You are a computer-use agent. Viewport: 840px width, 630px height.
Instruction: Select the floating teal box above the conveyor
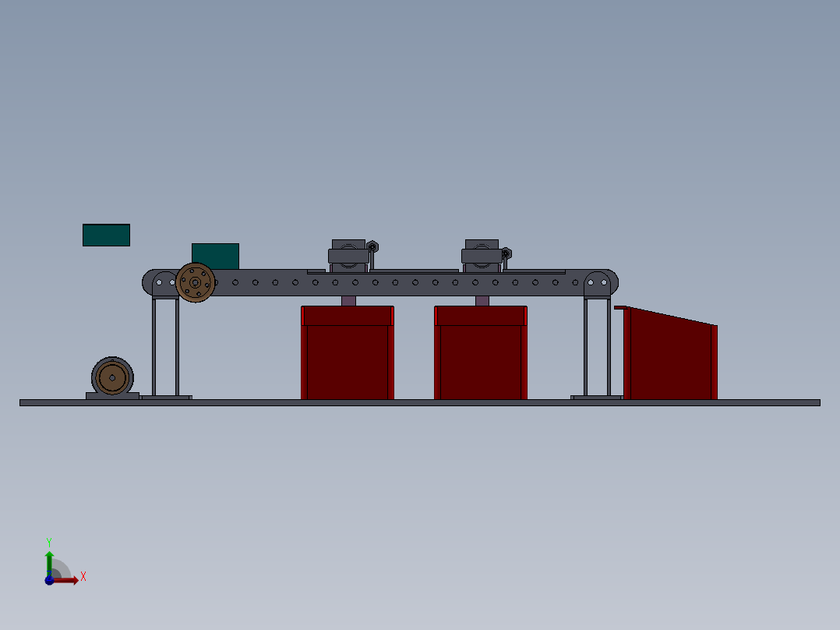click(x=106, y=235)
